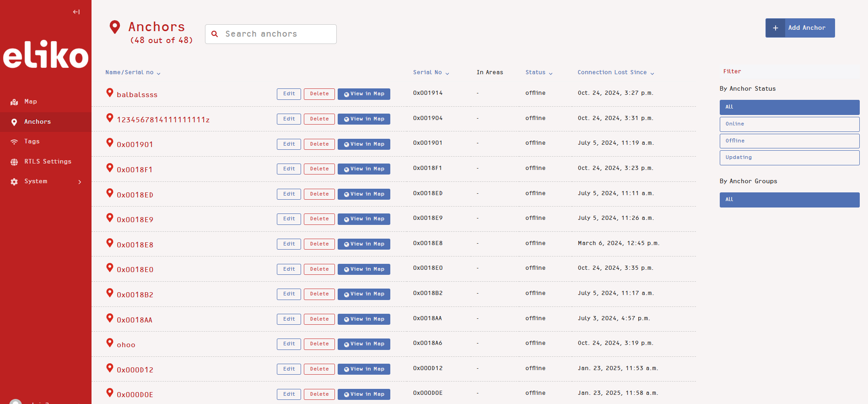View 0x001901 in Map
The image size is (868, 404).
click(364, 144)
